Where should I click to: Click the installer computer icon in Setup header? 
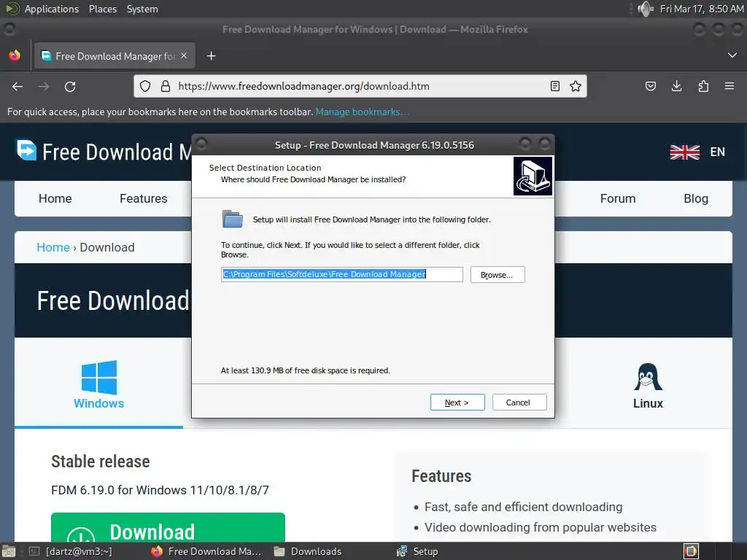click(533, 176)
